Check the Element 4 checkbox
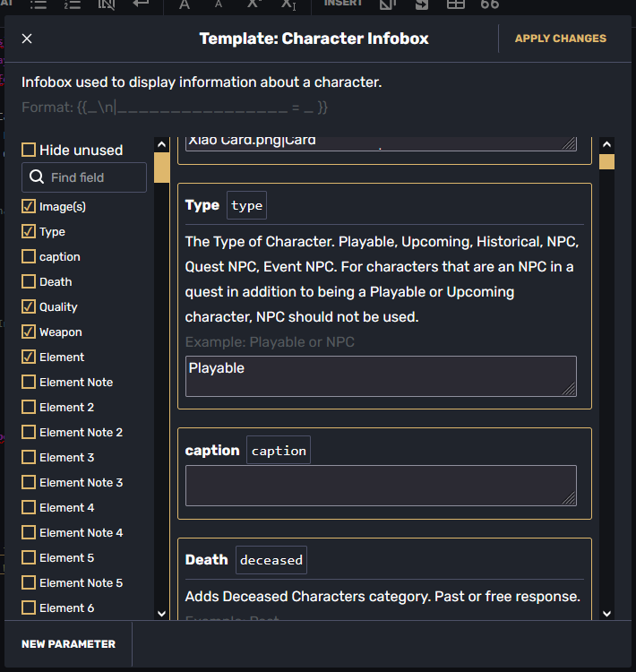Image resolution: width=636 pixels, height=672 pixels. (x=29, y=507)
